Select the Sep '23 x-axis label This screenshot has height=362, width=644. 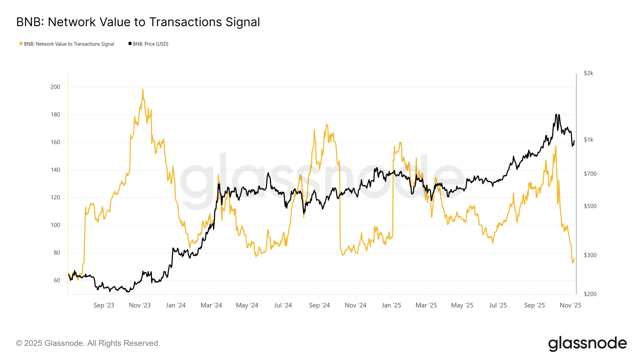[104, 305]
